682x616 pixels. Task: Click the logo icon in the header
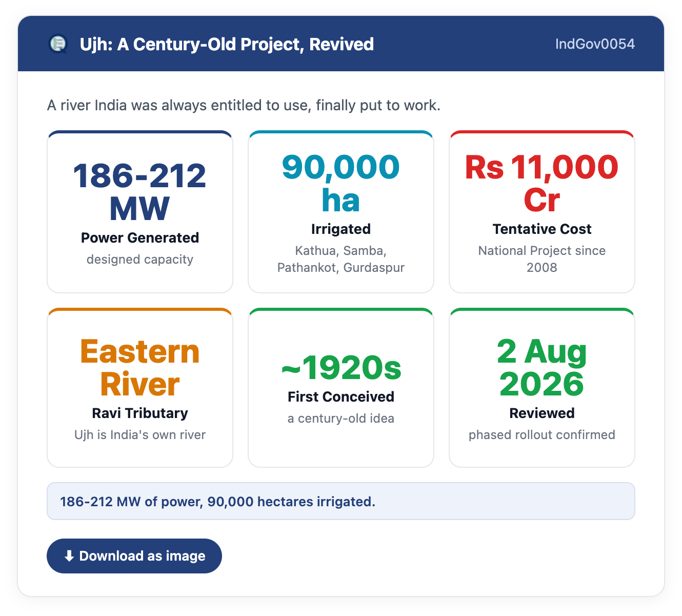(x=58, y=44)
